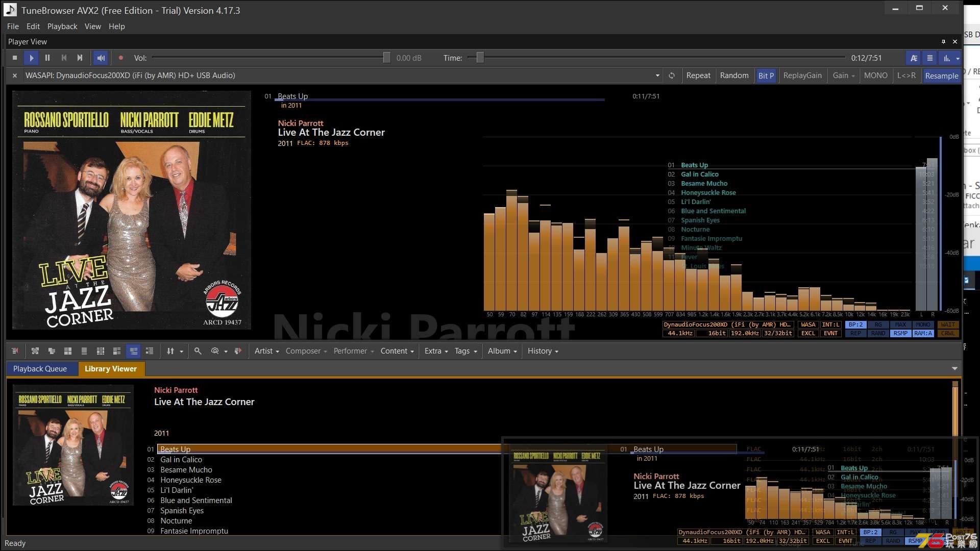
Task: Toggle the RSMP status indicator
Action: (x=900, y=334)
